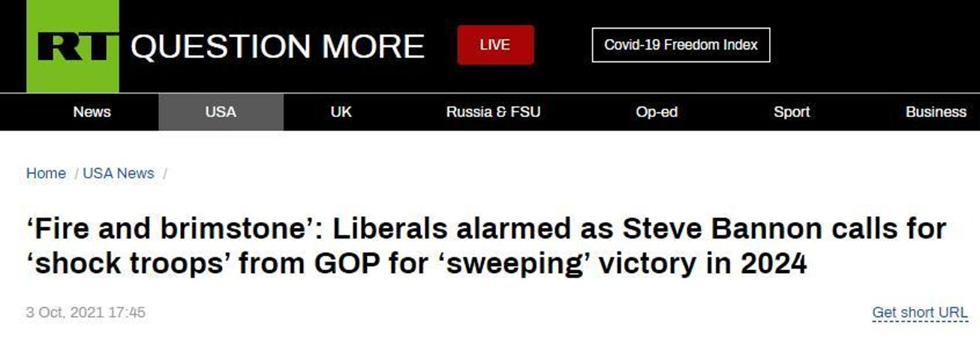The image size is (980, 345).
Task: Click the green RT logo
Action: [x=73, y=46]
